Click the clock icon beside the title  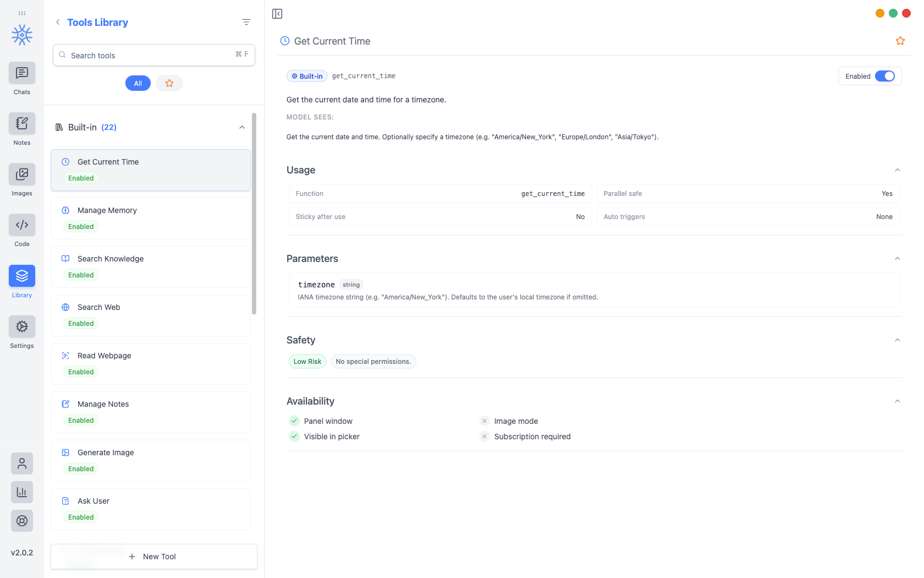[285, 41]
